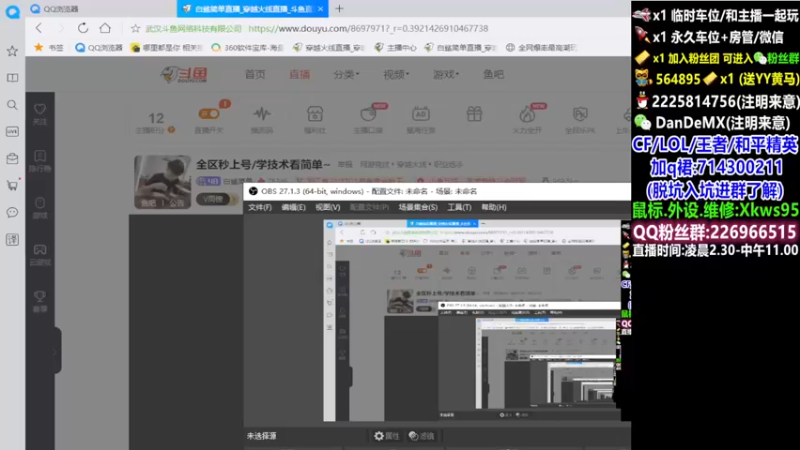Open the 主播中心 bookmark
Viewport: 800px width, 450px height.
(x=395, y=47)
